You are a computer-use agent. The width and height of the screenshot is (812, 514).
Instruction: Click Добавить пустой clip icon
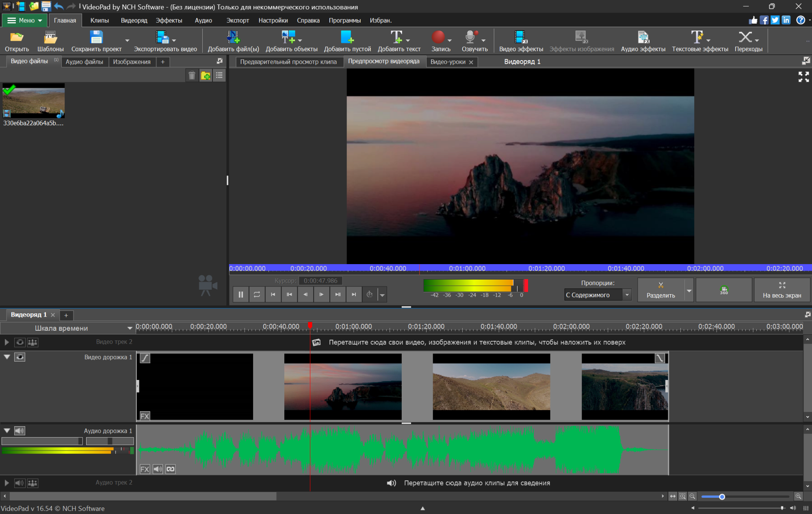(x=347, y=37)
